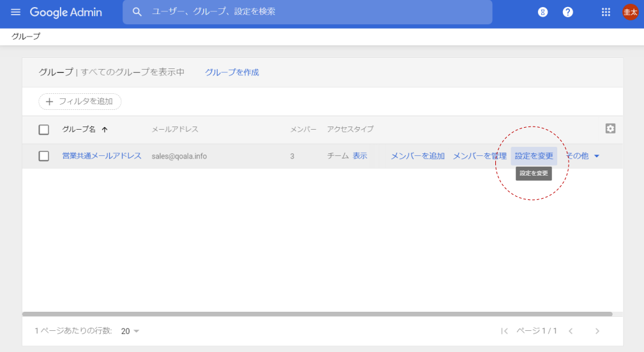Click 設定を変更 for sales group
This screenshot has height=352, width=644.
point(534,156)
